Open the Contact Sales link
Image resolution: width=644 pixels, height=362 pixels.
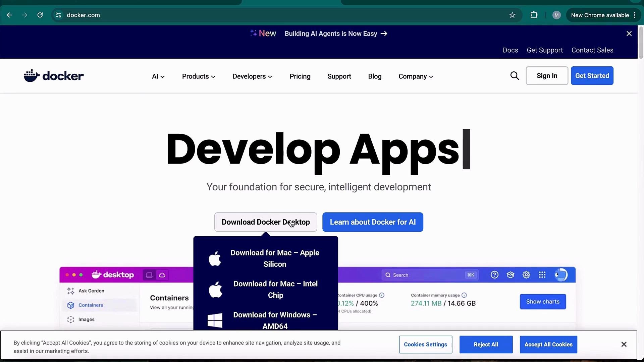pos(592,50)
